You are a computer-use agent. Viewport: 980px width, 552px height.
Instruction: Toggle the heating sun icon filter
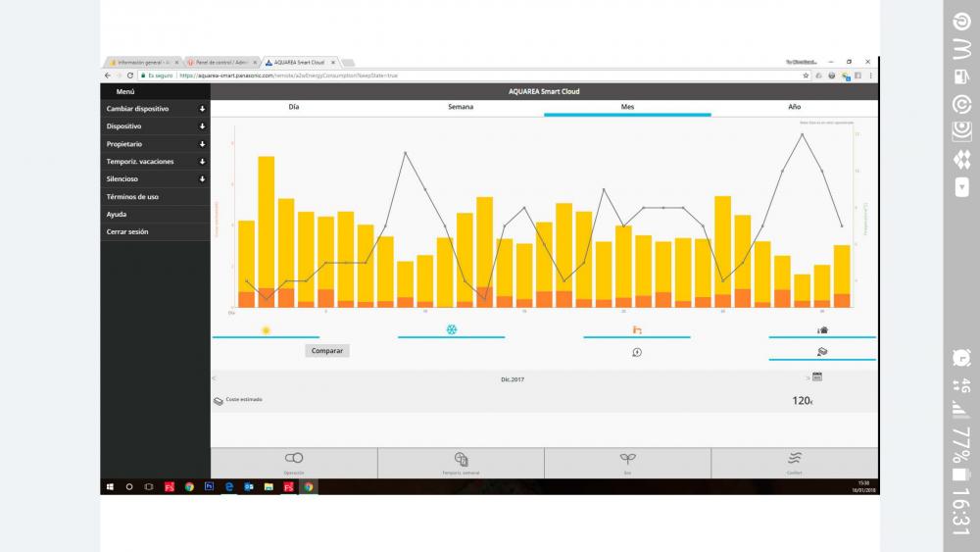pos(266,330)
